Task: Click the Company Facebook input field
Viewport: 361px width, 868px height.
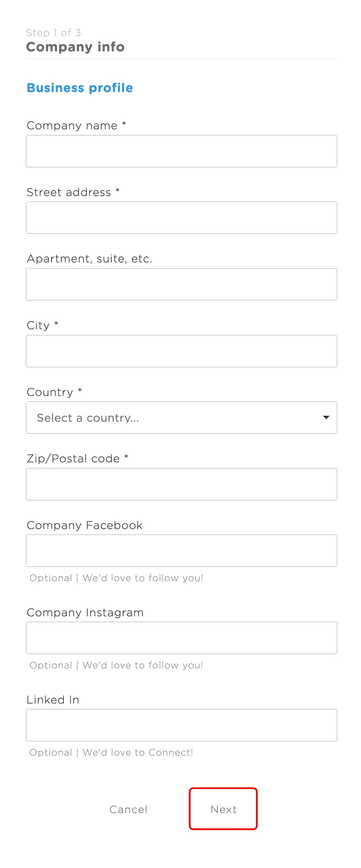Action: pyautogui.click(x=181, y=551)
